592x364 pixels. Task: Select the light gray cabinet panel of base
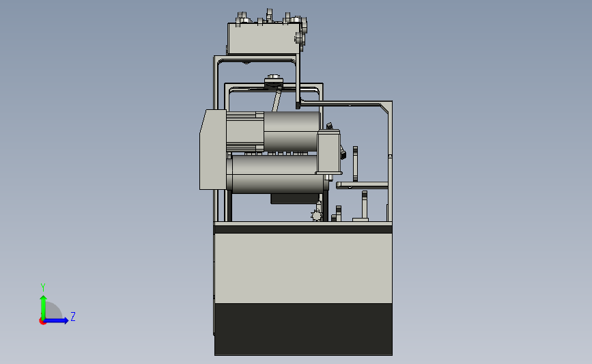point(303,268)
